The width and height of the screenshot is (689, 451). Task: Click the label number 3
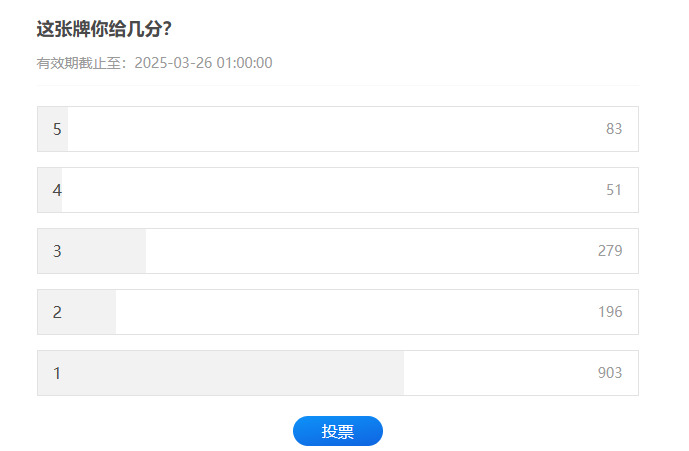57,251
